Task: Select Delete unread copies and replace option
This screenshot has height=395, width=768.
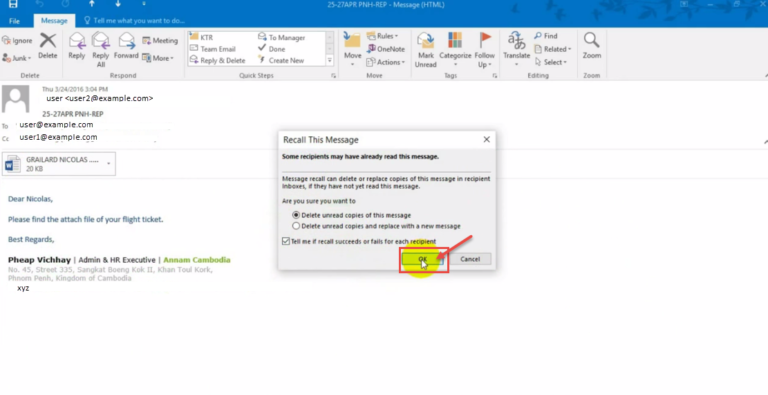Action: click(377, 226)
